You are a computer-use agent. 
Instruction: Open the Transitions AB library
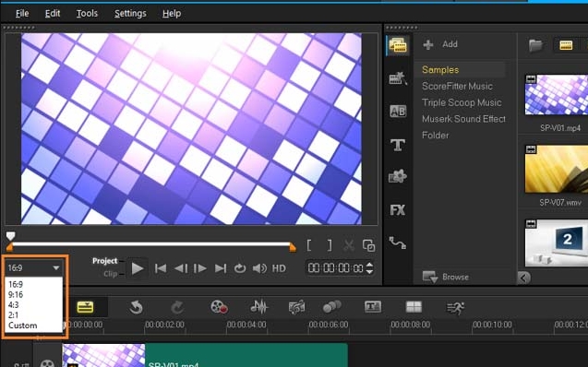coord(398,112)
